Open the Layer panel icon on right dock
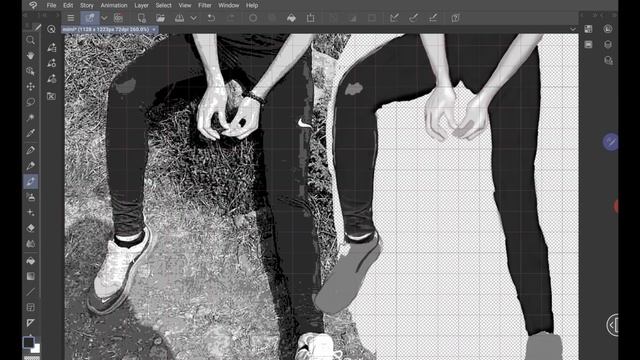640x360 pixels. tap(608, 44)
